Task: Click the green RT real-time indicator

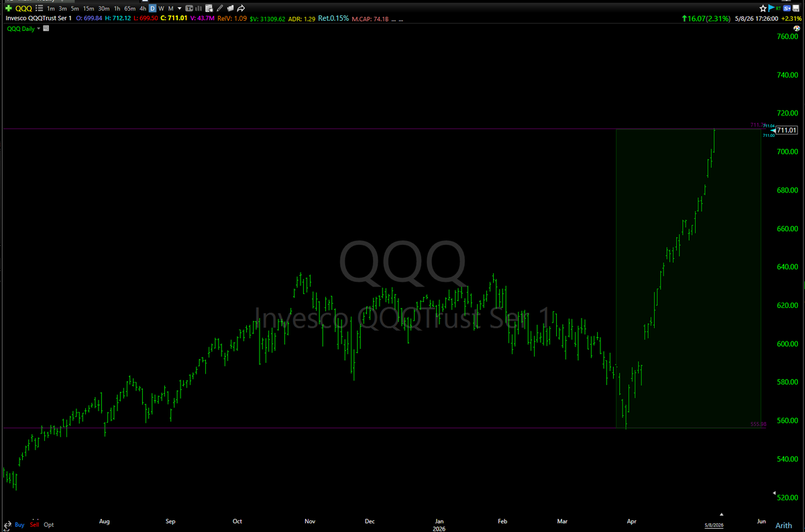Action: coord(778,9)
